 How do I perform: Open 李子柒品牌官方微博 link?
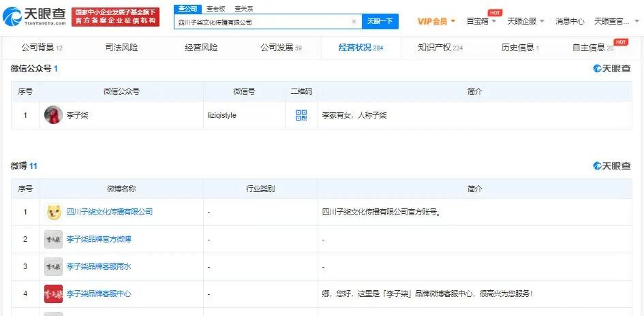(x=99, y=239)
